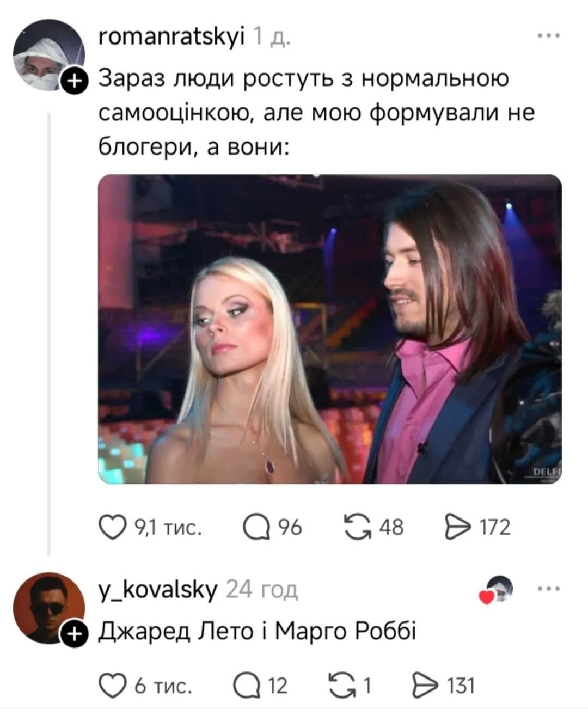Open the three-dot menu for the y_kovalsky reply

click(x=548, y=589)
